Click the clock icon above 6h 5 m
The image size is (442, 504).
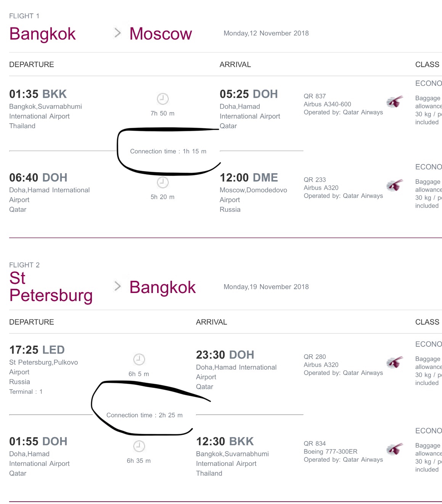[x=139, y=359]
